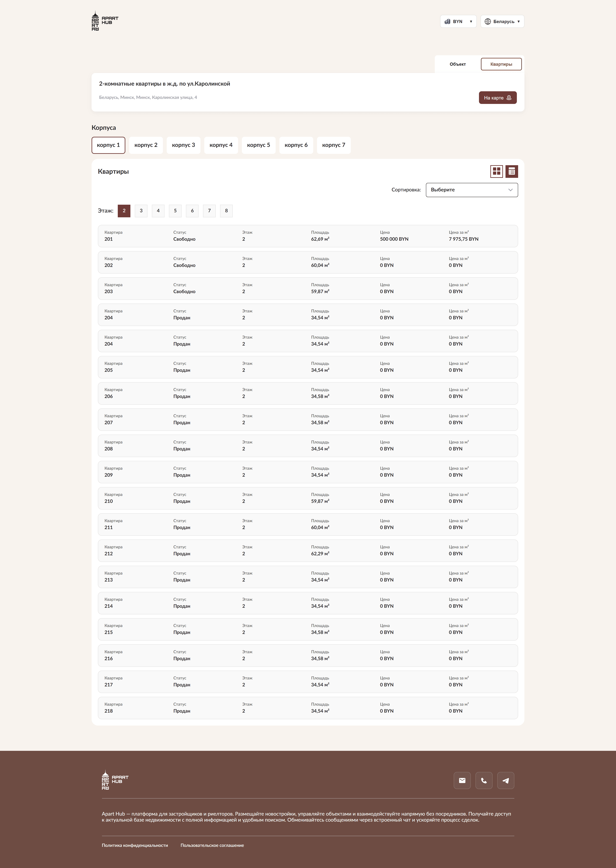This screenshot has width=616, height=868.
Task: Select floor 3 filter
Action: (141, 211)
